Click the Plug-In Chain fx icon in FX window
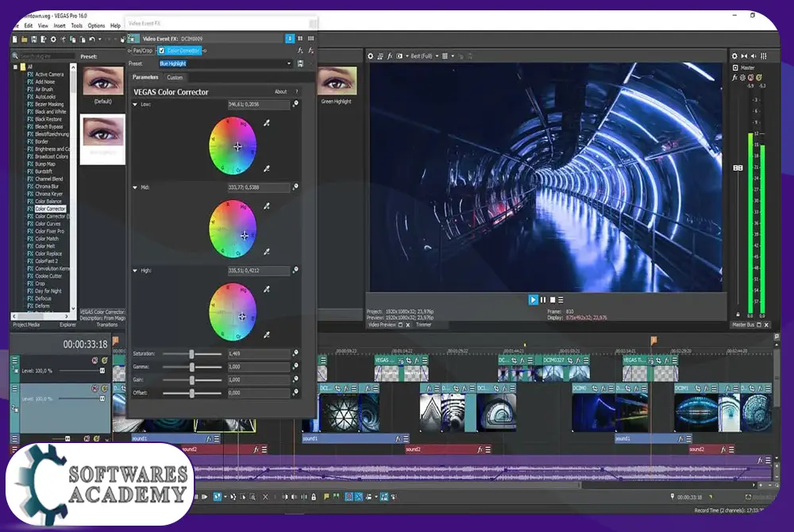This screenshot has height=532, width=794. tap(300, 51)
